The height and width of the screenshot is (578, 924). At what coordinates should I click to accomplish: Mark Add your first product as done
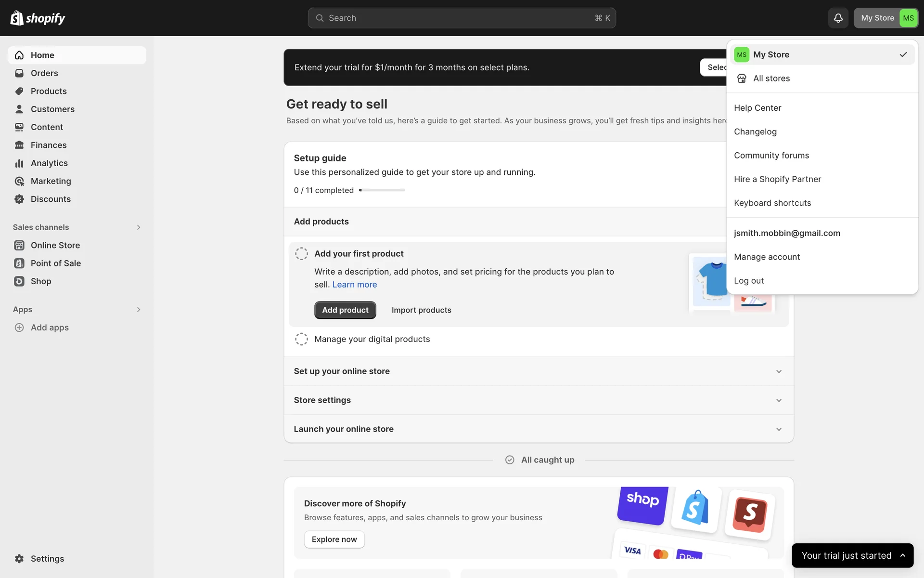(x=301, y=254)
